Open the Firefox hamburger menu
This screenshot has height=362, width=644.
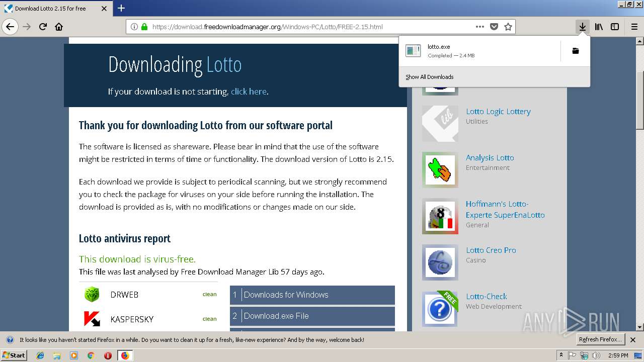coord(634,27)
